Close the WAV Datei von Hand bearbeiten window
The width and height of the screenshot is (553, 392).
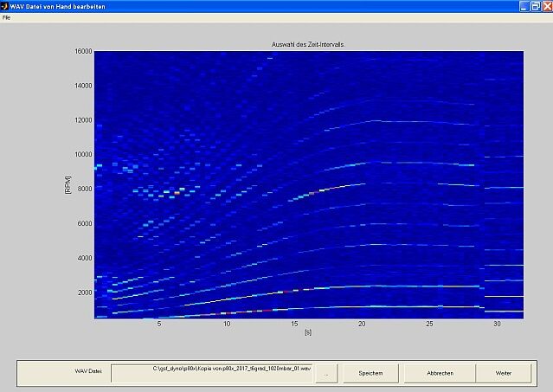click(x=546, y=6)
